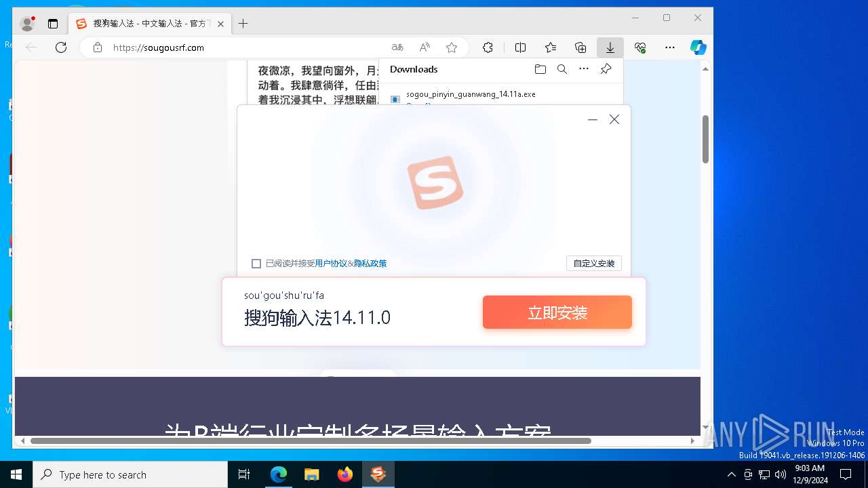Click the 立即安装 install now button
The image size is (868, 488).
(557, 312)
